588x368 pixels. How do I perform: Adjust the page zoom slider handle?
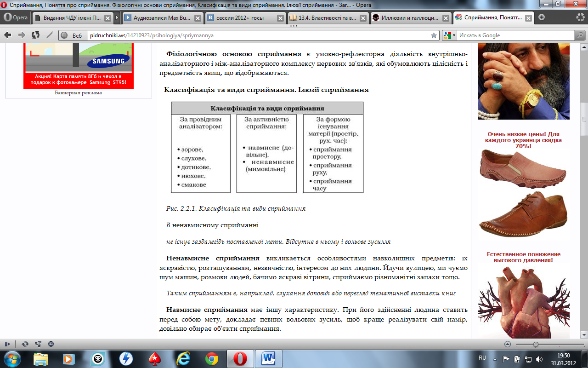click(536, 344)
